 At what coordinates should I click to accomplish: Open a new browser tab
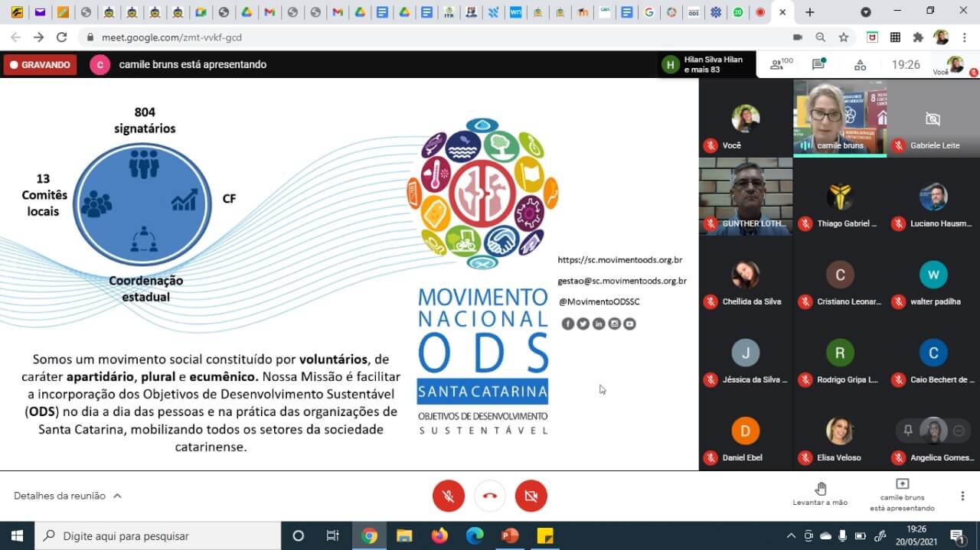(810, 12)
